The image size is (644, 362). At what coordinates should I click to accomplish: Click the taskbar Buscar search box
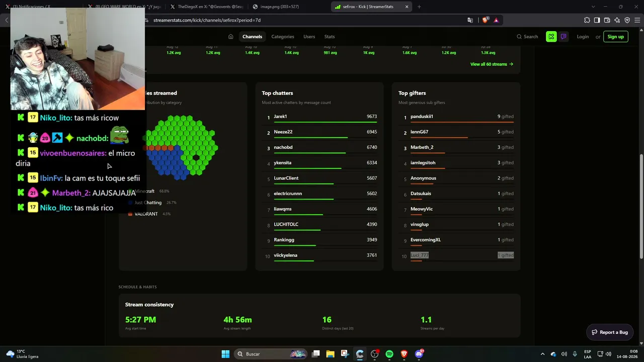(x=271, y=354)
